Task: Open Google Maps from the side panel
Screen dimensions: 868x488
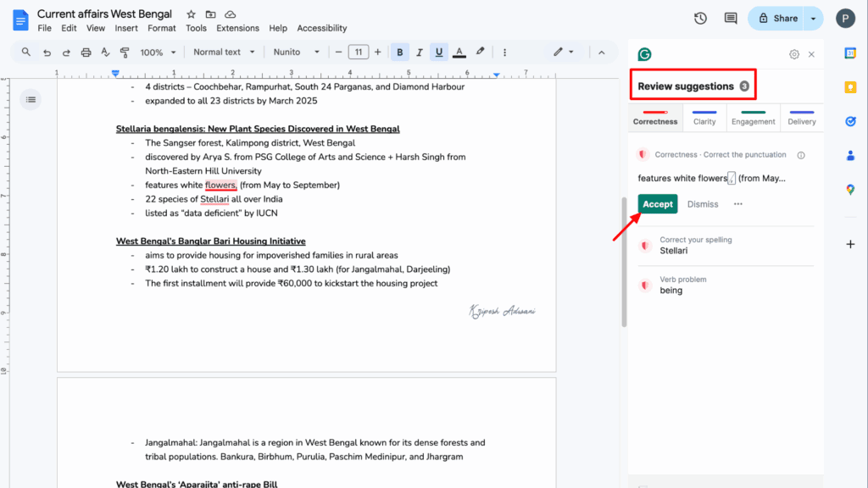Action: tap(850, 190)
